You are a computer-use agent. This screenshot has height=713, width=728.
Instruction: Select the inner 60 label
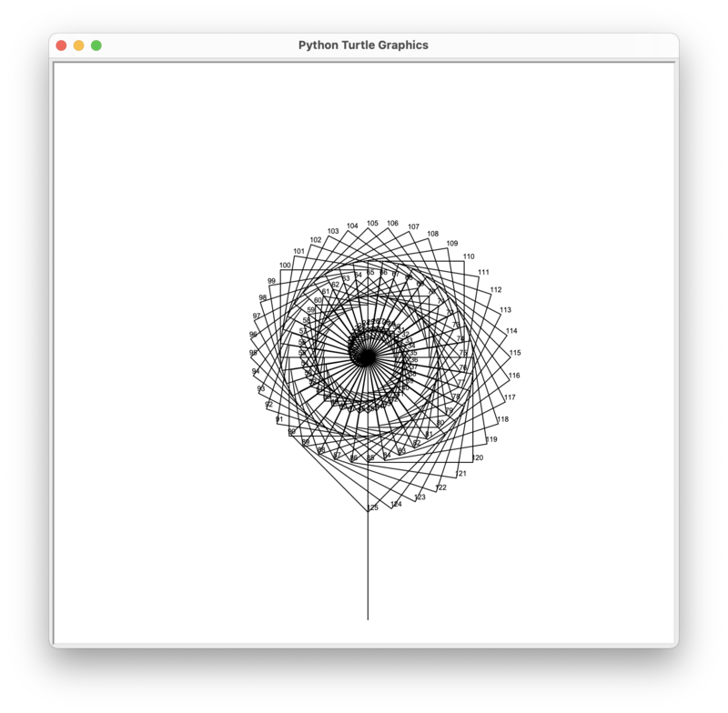coord(318,301)
